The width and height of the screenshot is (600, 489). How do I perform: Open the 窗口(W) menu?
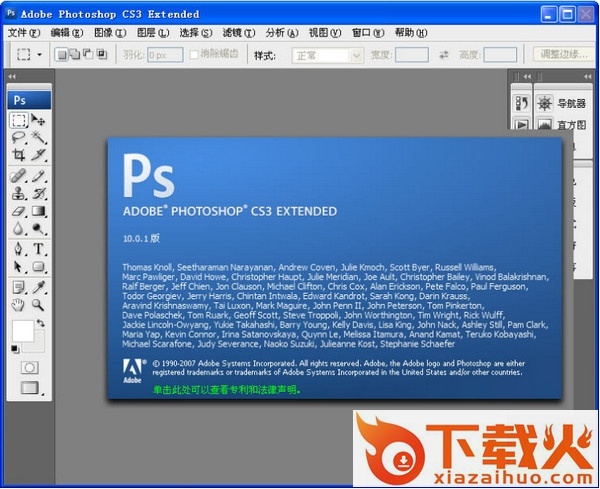coord(368,33)
